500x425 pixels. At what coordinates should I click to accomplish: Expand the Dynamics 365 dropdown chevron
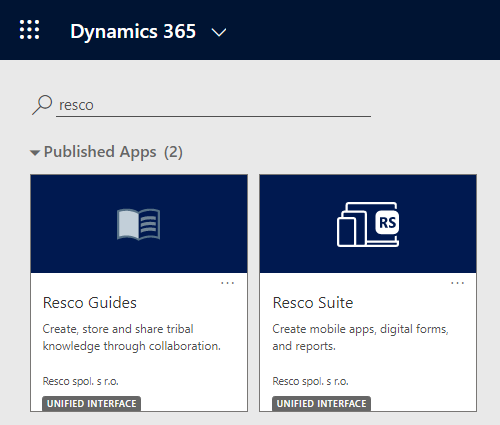(219, 32)
